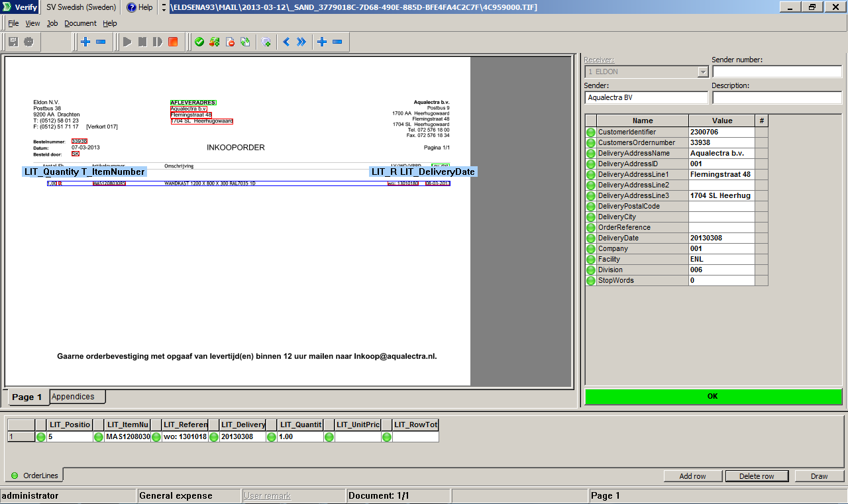
Task: Click DeliveryDate value 20130308 in field list
Action: click(721, 238)
